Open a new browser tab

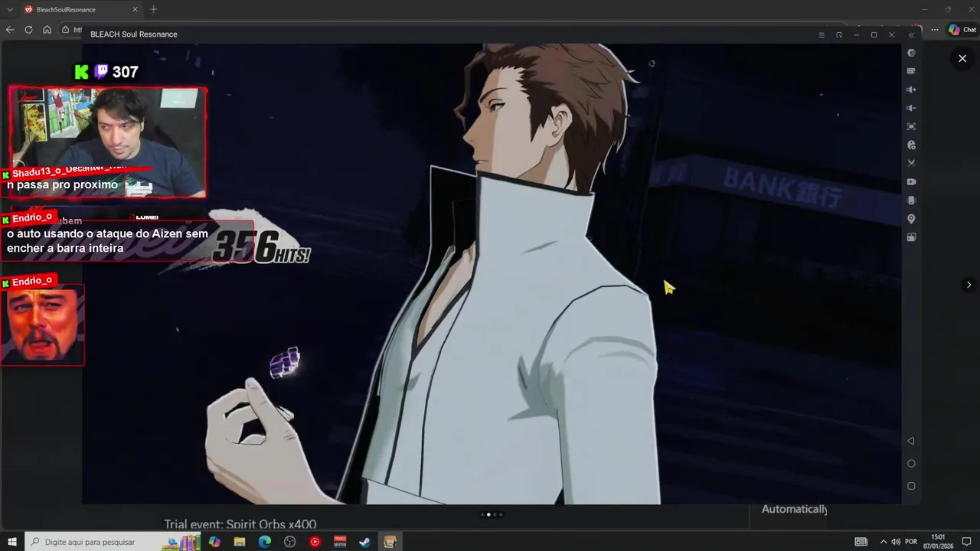[153, 9]
